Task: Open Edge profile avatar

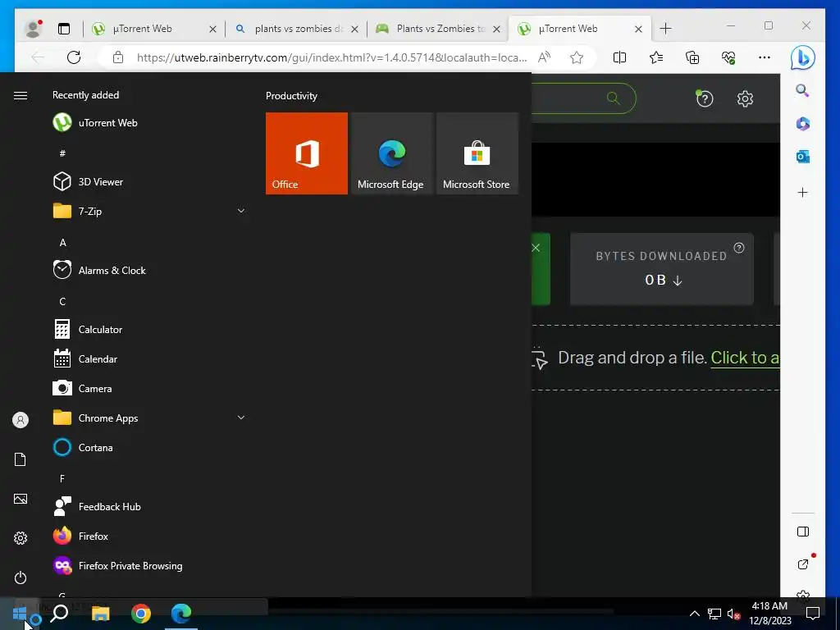Action: pyautogui.click(x=34, y=29)
